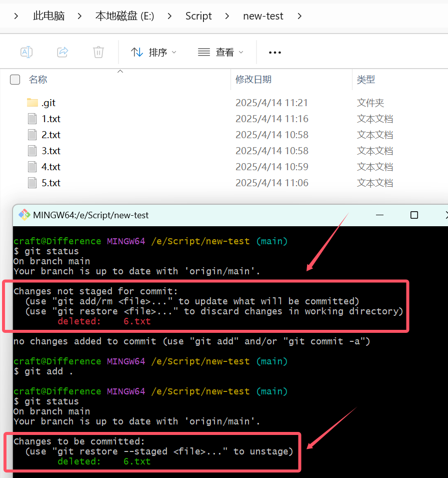Select the 3.txt file name
448x478 pixels.
pos(51,151)
